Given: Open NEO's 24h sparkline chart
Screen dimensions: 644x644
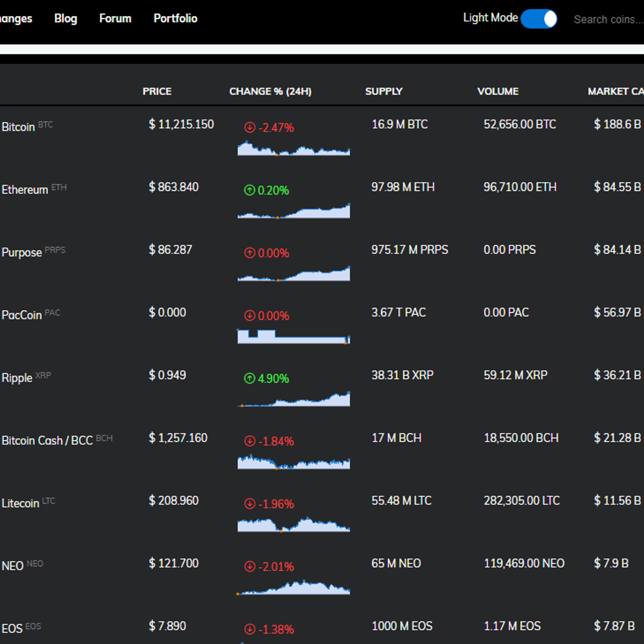Looking at the screenshot, I should pyautogui.click(x=294, y=587).
